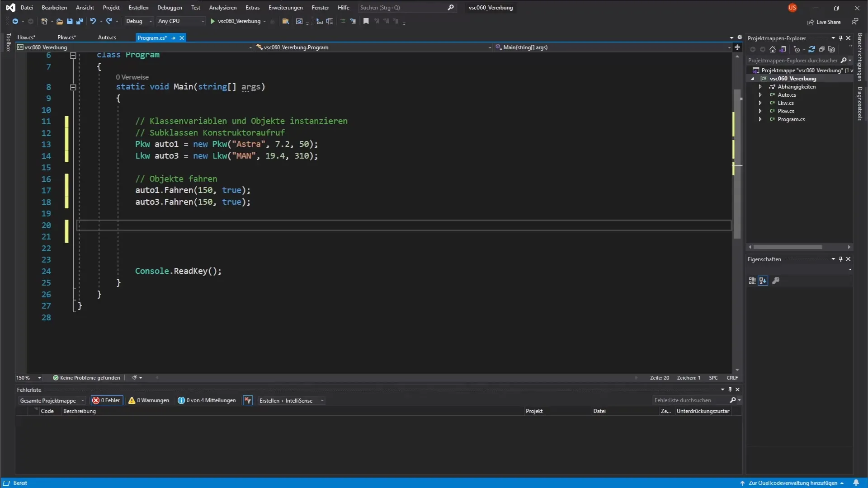Open the Analysieren menu
868x488 pixels.
pos(222,8)
